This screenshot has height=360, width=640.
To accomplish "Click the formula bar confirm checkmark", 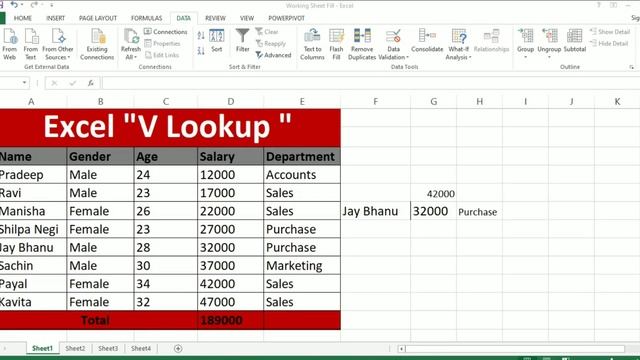I will tap(73, 83).
